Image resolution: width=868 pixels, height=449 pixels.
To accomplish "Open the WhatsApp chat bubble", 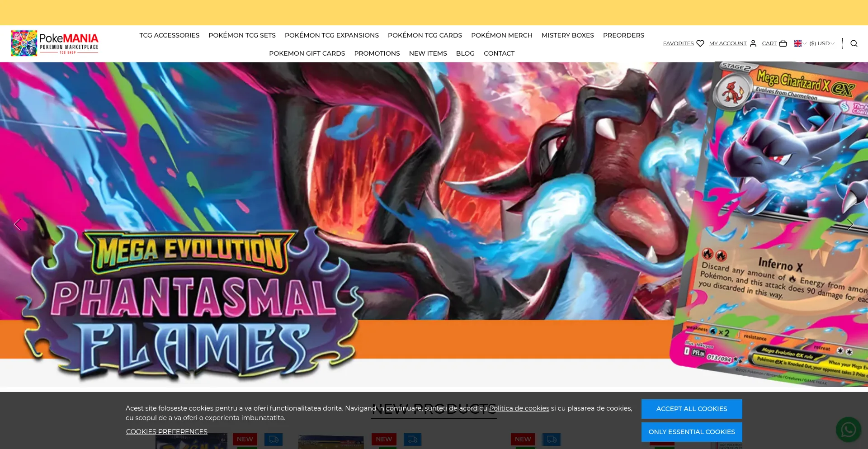I will pos(849,430).
